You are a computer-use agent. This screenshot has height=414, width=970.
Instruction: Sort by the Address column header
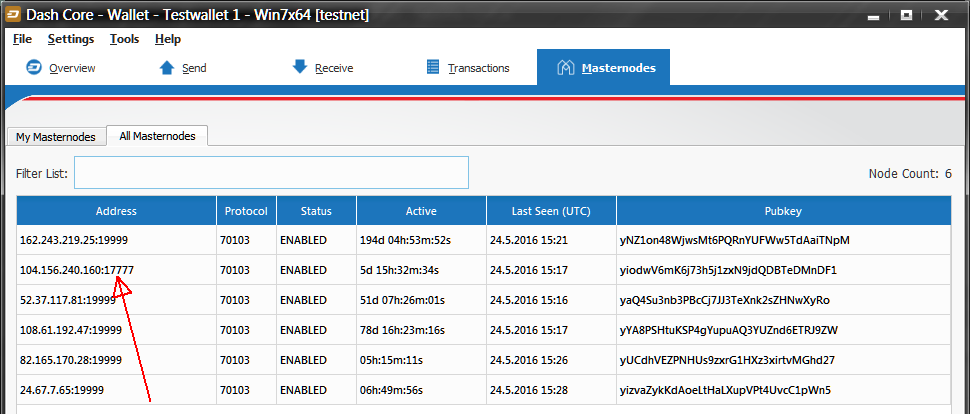point(116,211)
